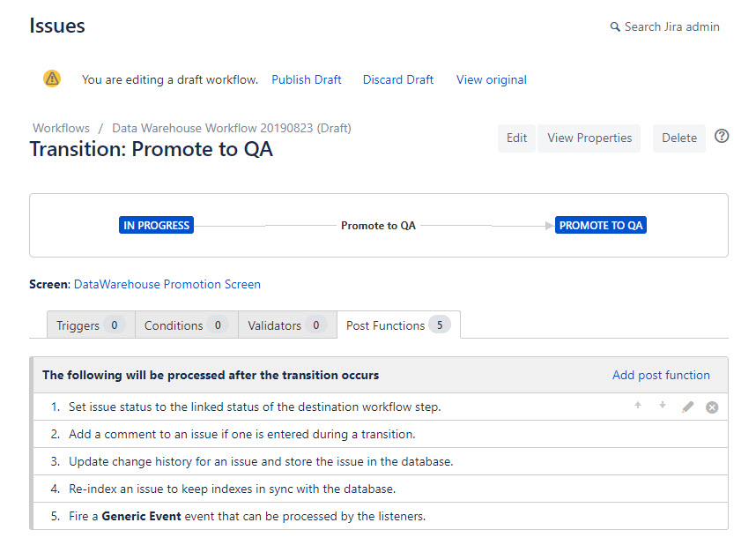
Task: Click the Workflows breadcrumb link
Action: (x=61, y=128)
